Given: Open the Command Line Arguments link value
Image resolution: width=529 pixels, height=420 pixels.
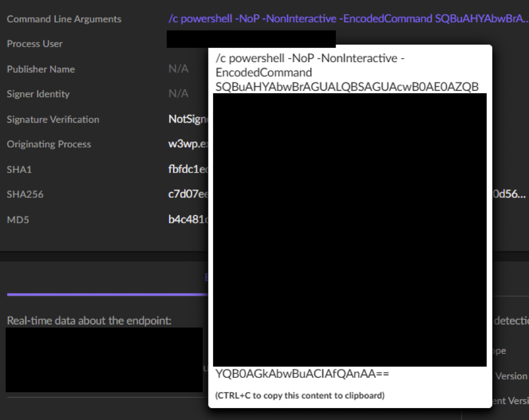Looking at the screenshot, I should click(x=349, y=19).
